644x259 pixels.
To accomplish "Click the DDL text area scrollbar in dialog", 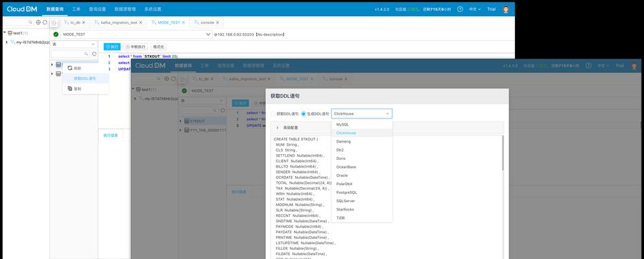I will coord(503,153).
